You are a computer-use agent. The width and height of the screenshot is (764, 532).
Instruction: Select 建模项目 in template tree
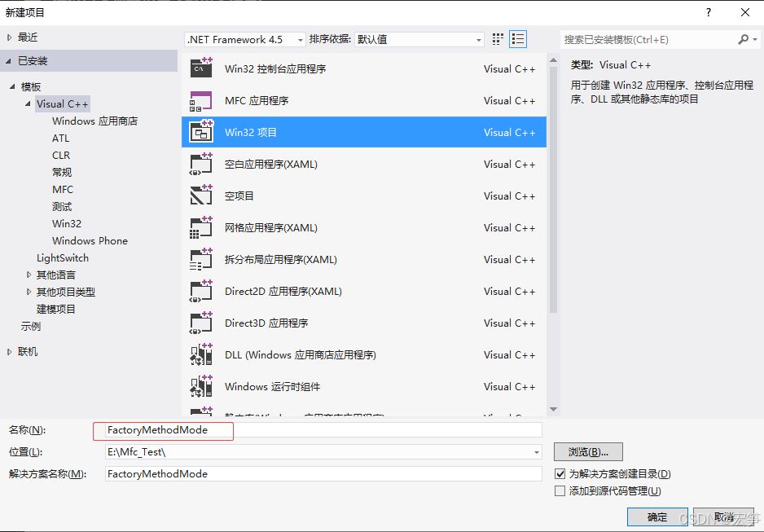(x=56, y=309)
